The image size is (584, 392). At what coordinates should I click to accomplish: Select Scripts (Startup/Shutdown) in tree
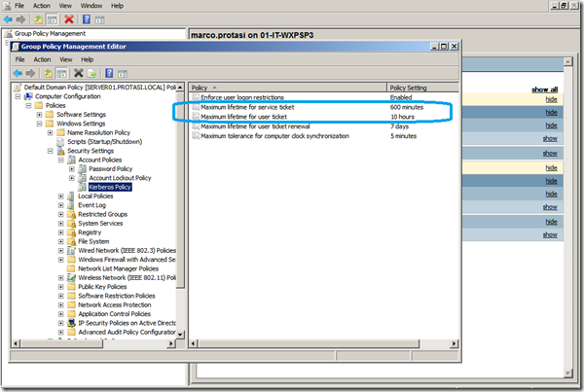[x=105, y=142]
